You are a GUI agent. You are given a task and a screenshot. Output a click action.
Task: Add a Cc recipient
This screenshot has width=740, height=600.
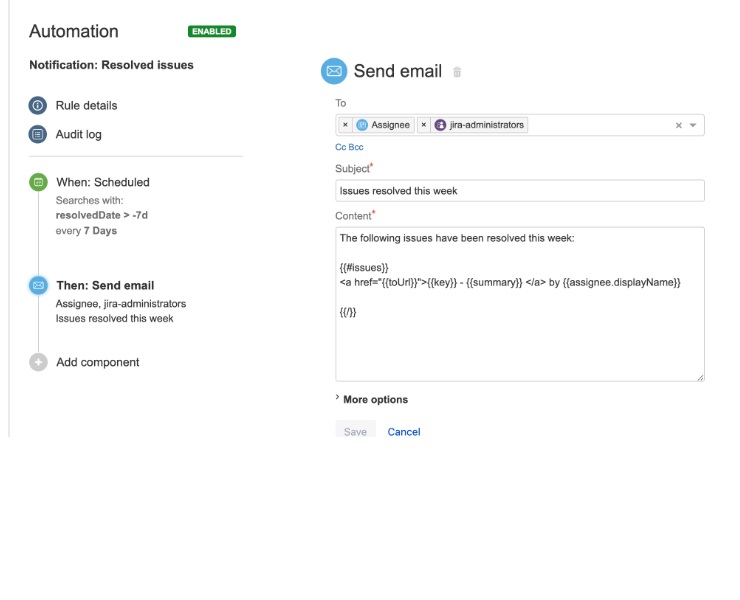coord(340,147)
